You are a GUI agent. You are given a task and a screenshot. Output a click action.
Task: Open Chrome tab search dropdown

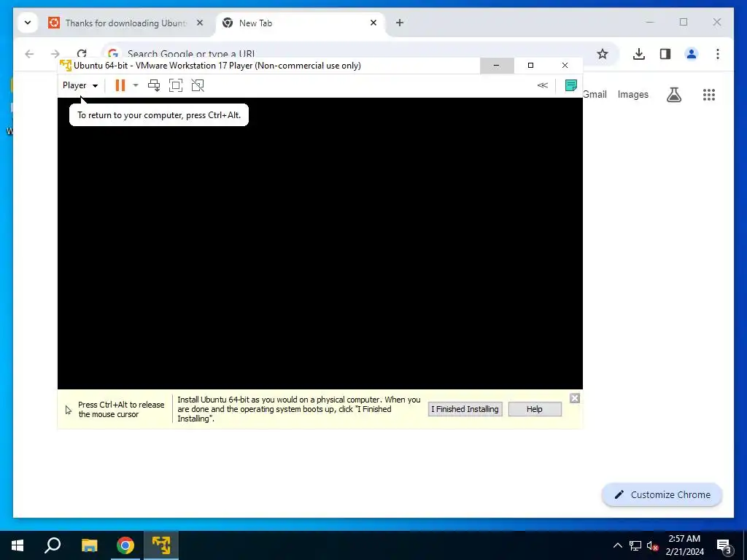click(x=28, y=23)
